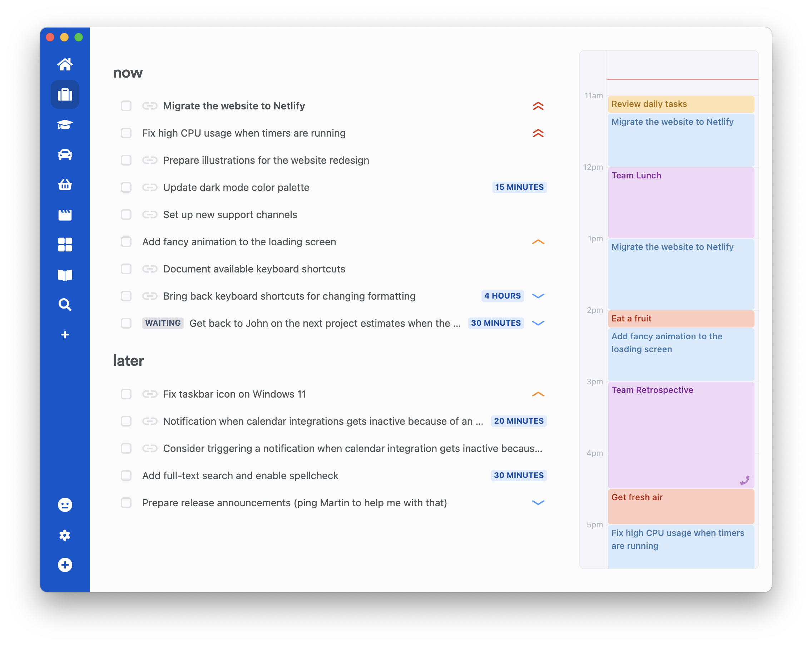Open the shopping basket list
The width and height of the screenshot is (812, 645).
point(65,184)
